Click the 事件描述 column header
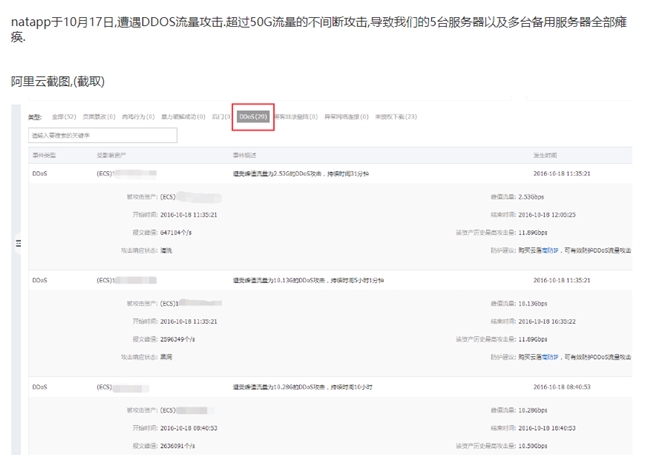Viewport: 650px width, 468px height. coord(244,155)
